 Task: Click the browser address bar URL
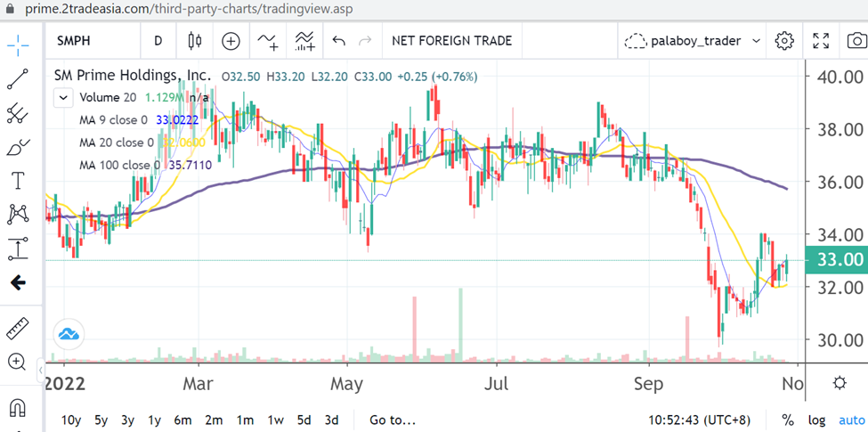[188, 9]
